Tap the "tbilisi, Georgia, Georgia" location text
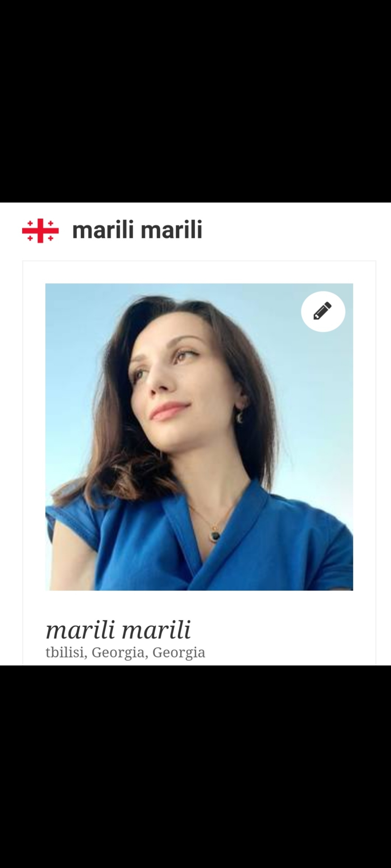Image resolution: width=391 pixels, height=868 pixels. pos(125,652)
